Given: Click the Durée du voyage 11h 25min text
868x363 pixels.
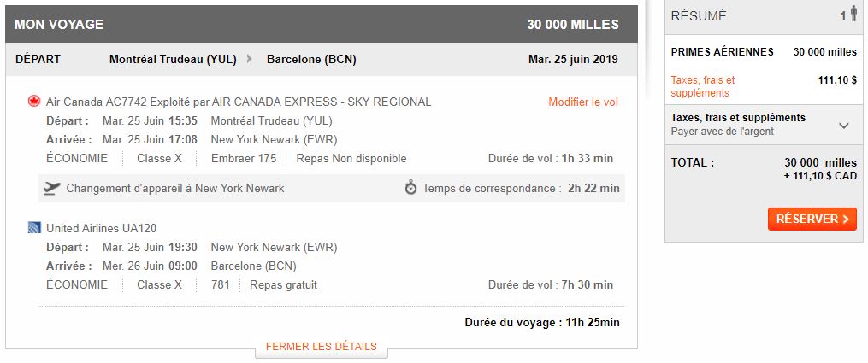Looking at the screenshot, I should 542,323.
